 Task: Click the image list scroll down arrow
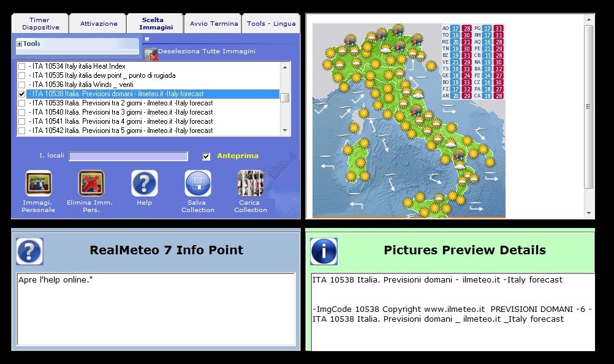[284, 131]
